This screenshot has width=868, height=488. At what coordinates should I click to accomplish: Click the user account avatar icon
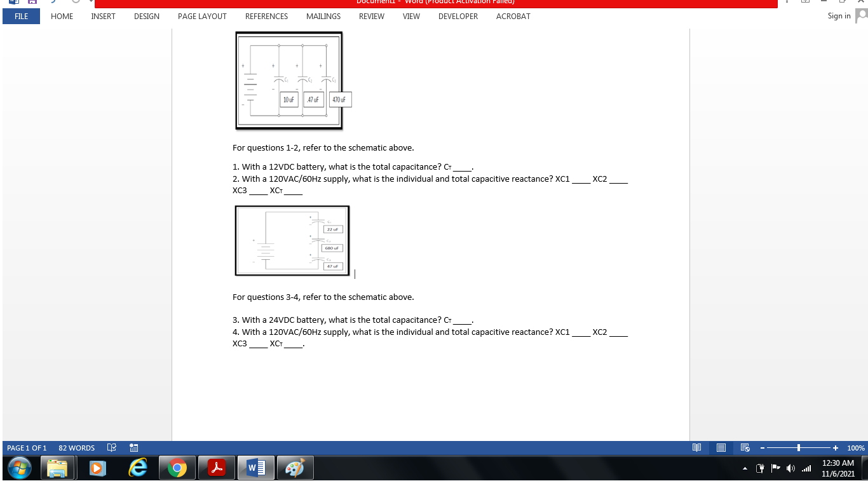[861, 16]
